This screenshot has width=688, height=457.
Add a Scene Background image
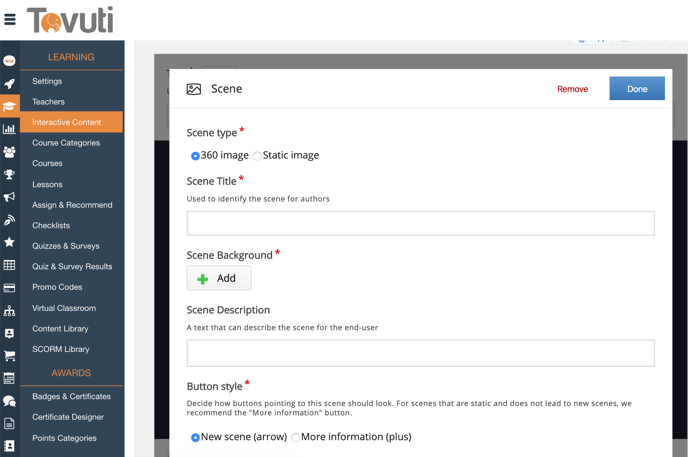(219, 278)
